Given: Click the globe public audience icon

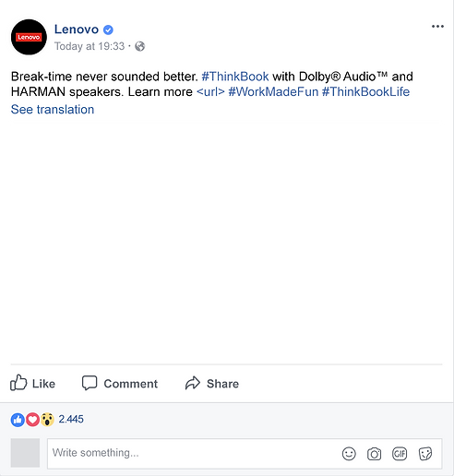Looking at the screenshot, I should 140,46.
